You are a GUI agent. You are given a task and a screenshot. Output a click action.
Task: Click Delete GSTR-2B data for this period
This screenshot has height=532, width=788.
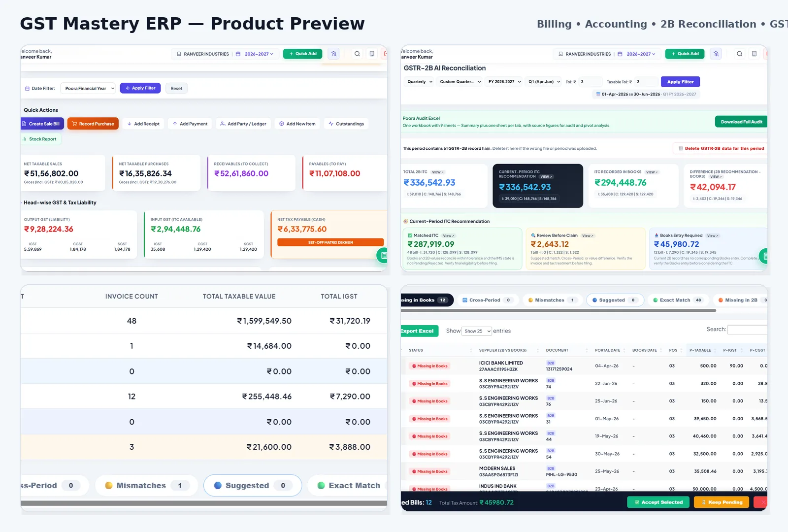point(721,148)
